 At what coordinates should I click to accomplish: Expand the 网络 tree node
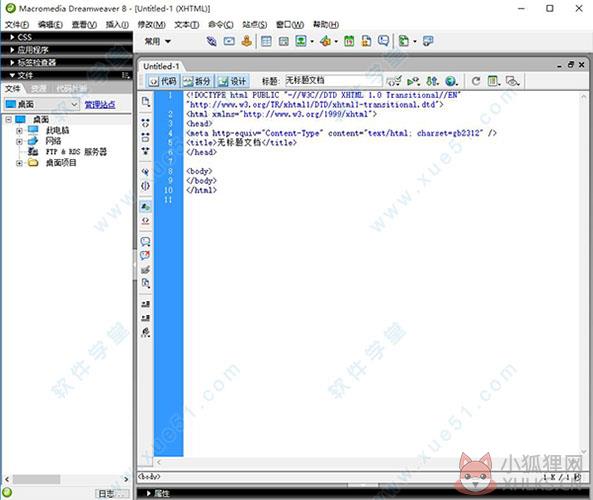coord(19,141)
